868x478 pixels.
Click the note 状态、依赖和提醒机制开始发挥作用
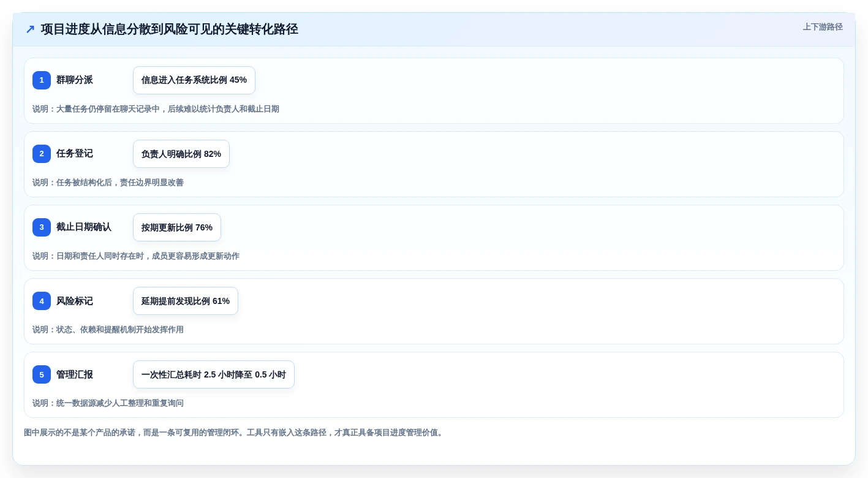coord(108,330)
